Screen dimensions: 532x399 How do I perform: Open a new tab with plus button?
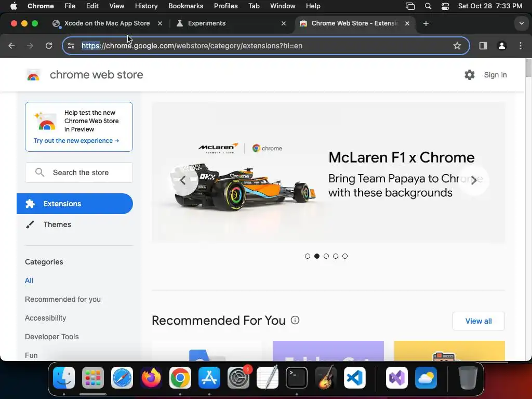pos(426,23)
